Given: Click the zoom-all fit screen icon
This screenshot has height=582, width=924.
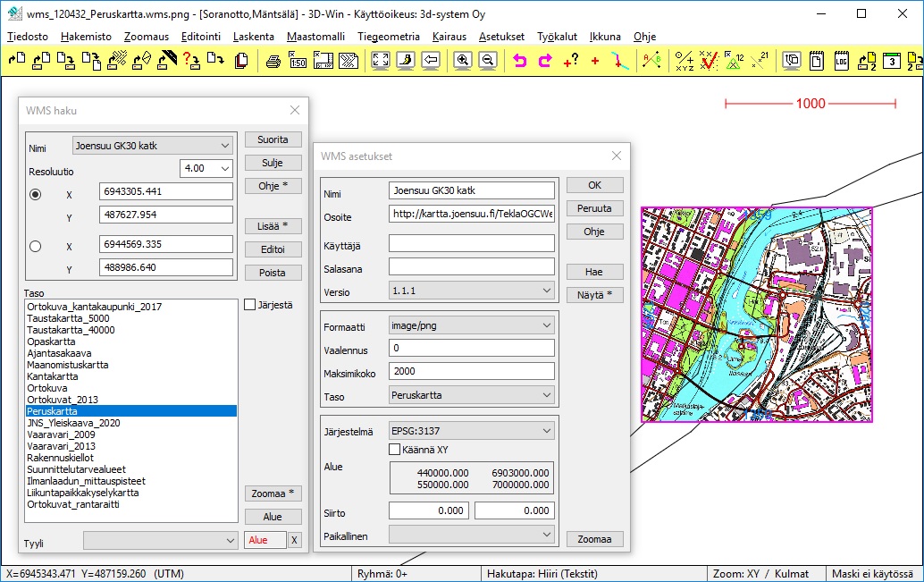Looking at the screenshot, I should [x=381, y=60].
